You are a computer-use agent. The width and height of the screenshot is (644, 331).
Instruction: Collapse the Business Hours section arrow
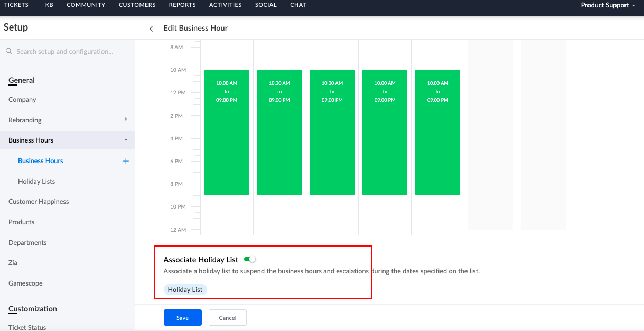tap(126, 140)
